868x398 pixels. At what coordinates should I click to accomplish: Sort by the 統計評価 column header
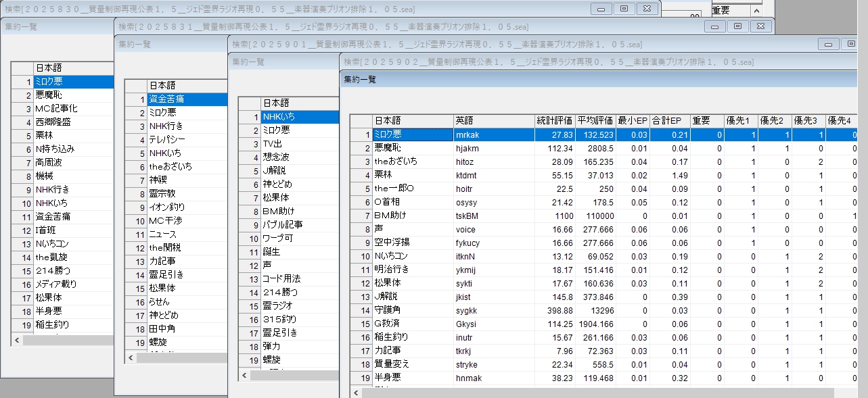coord(554,121)
